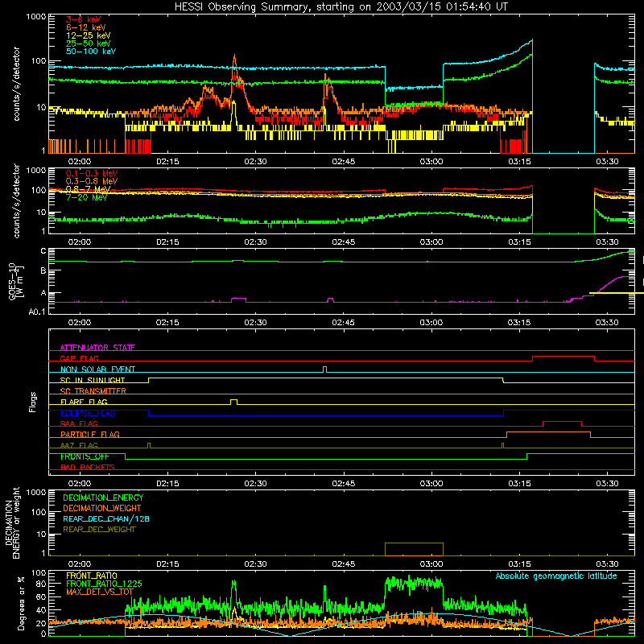Select the GAP_FLAG label
644x644 pixels.
[x=79, y=358]
